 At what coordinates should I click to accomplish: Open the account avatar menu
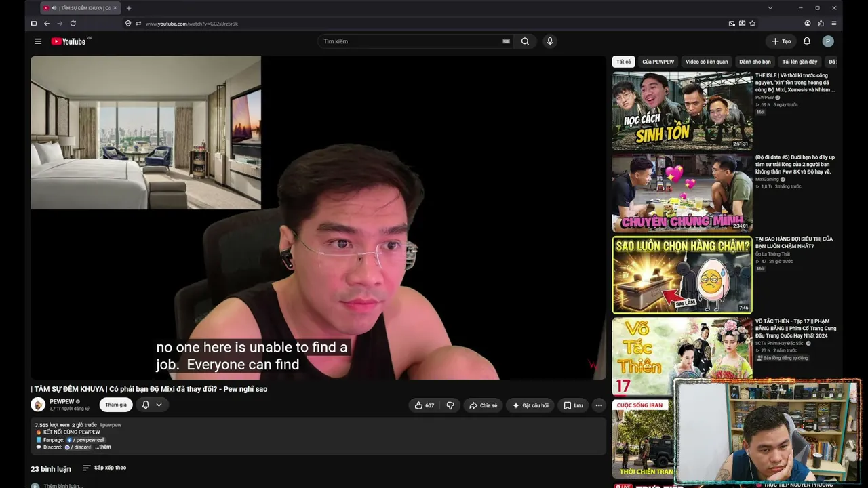pos(828,41)
